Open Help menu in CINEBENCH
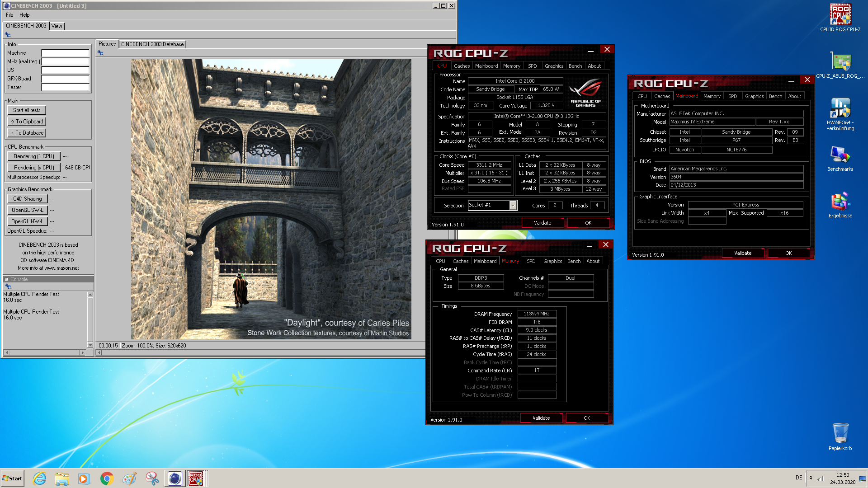The width and height of the screenshot is (868, 488). tap(24, 15)
